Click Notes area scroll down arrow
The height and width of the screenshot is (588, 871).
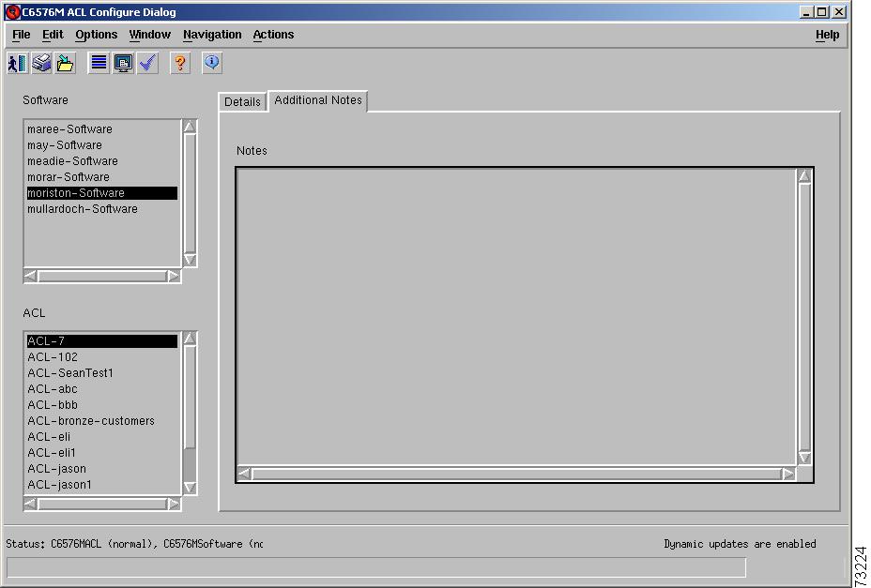(x=804, y=458)
